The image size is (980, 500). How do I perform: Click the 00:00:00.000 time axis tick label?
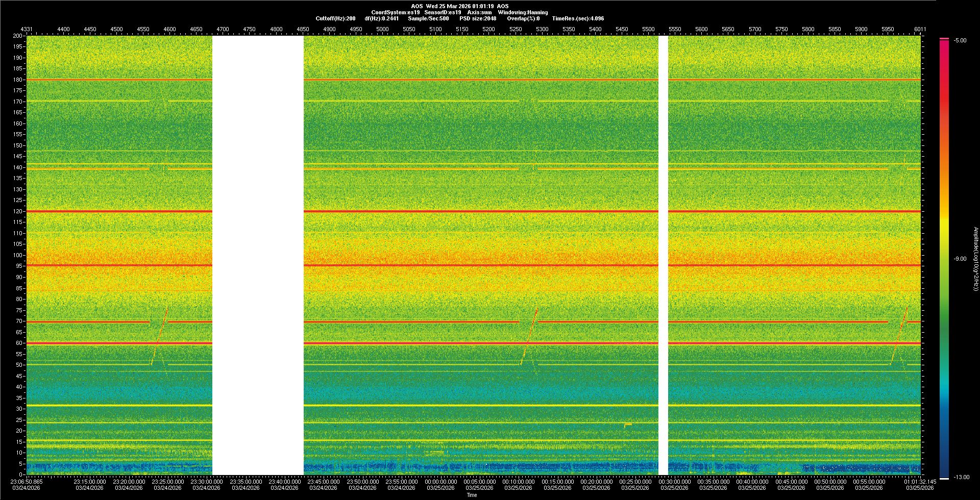(x=441, y=481)
